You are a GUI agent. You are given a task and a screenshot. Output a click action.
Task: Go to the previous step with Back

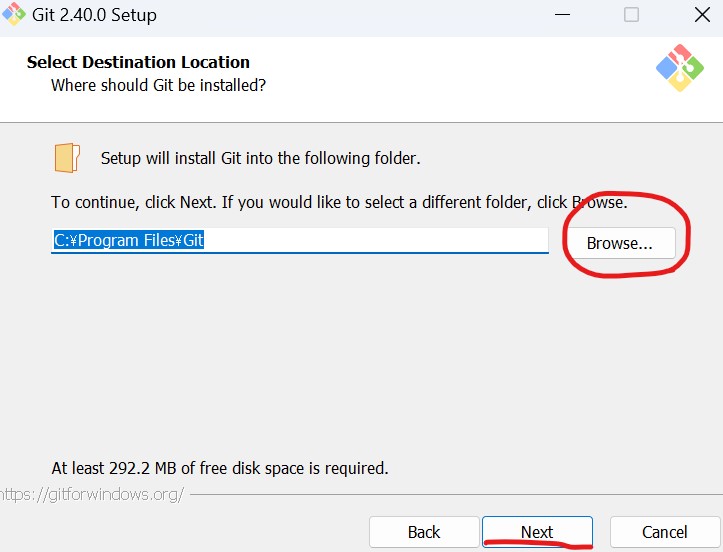pyautogui.click(x=423, y=532)
